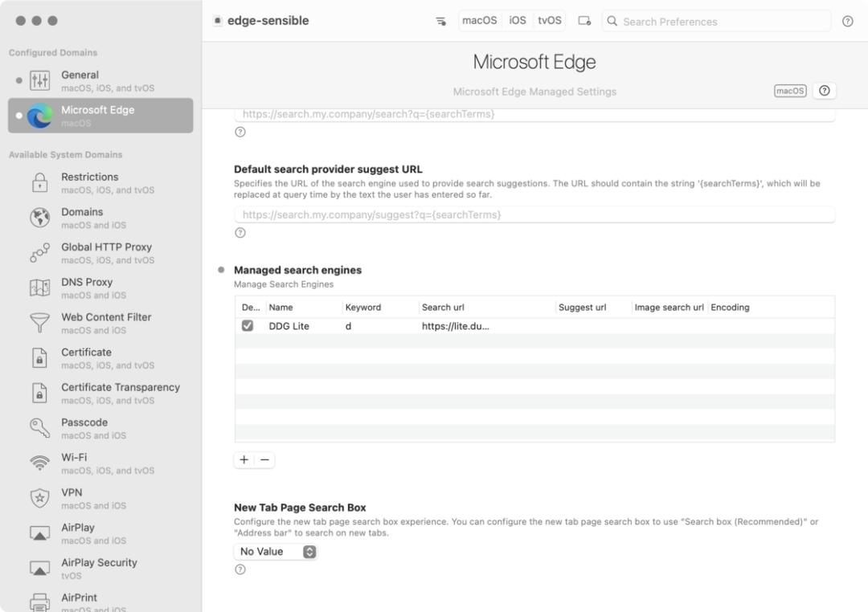This screenshot has width=868, height=612.
Task: Click the Microsoft Edge logo in sidebar
Action: pos(40,116)
